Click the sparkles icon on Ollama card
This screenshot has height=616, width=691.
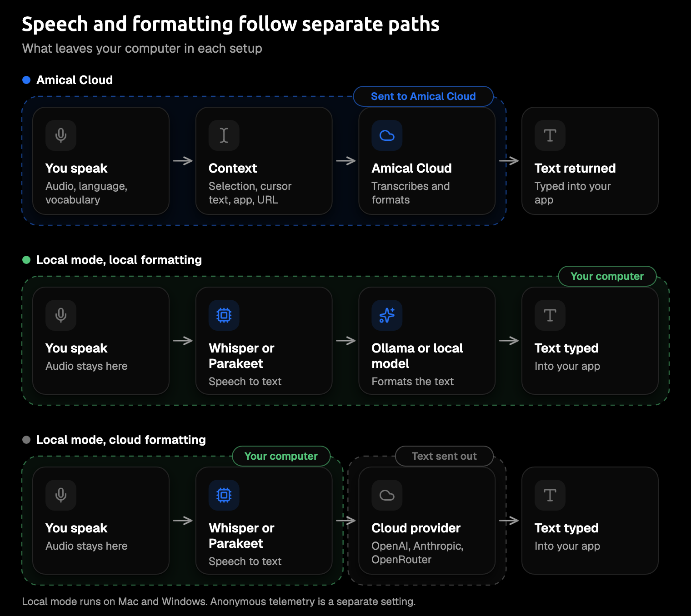click(387, 315)
